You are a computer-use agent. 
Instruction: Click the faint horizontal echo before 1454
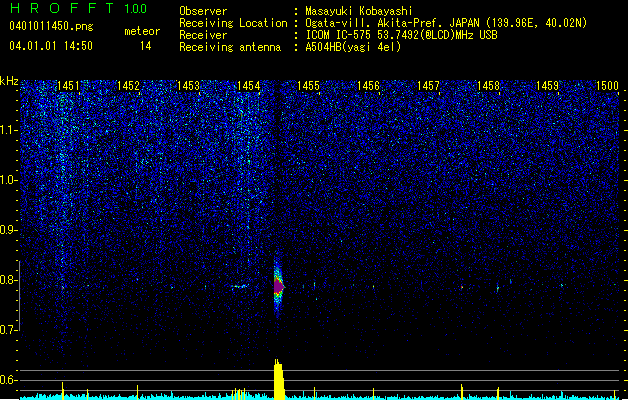pyautogui.click(x=240, y=286)
